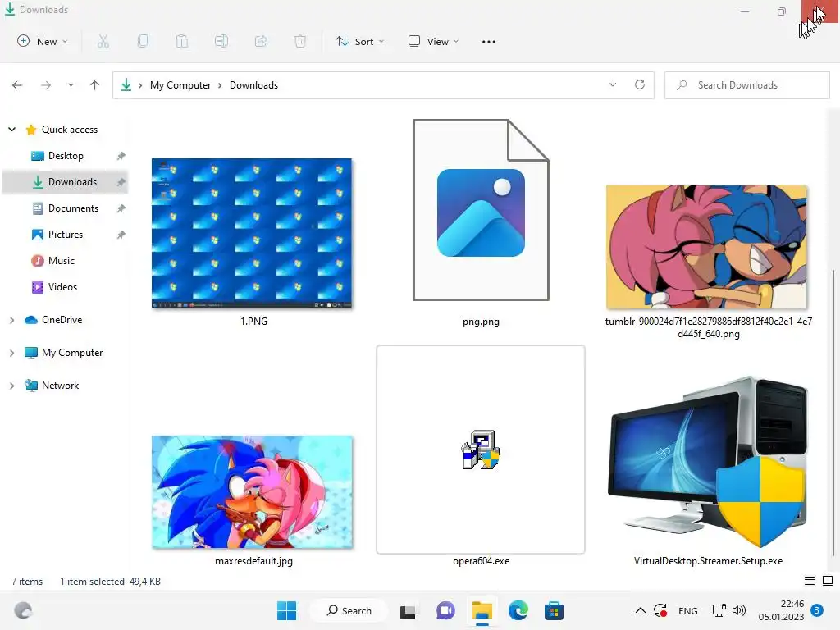Open the volume control in tray
Viewport: 840px width, 630px height.
[739, 610]
